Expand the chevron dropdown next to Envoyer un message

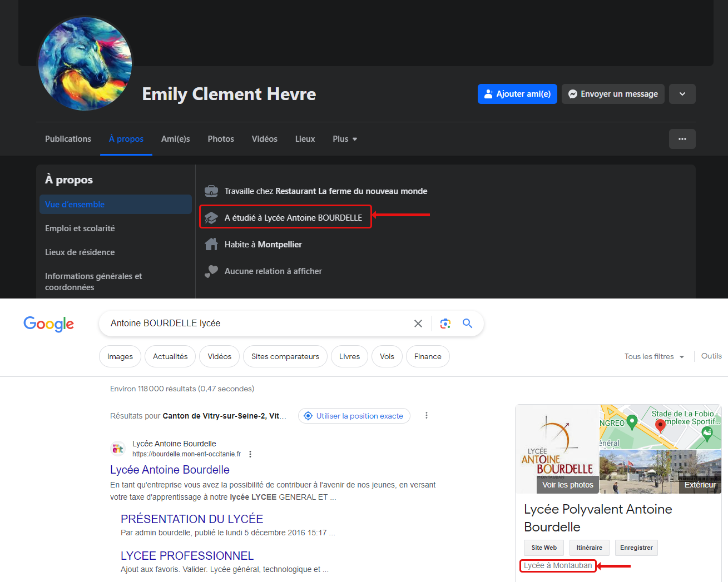click(682, 94)
